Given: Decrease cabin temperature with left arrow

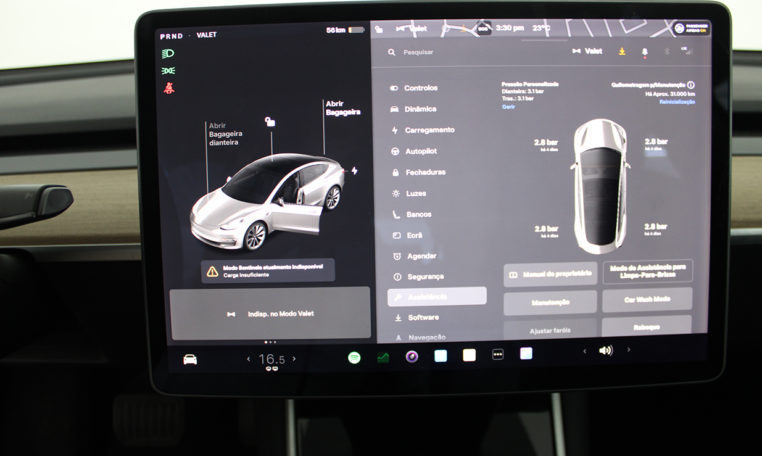Looking at the screenshot, I should coord(249,359).
